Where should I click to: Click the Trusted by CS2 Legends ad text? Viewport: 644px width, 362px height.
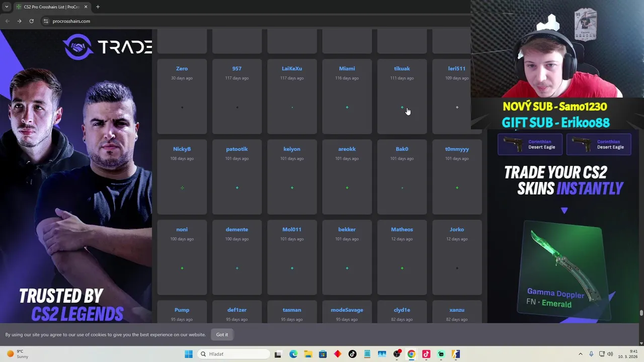[71, 305]
